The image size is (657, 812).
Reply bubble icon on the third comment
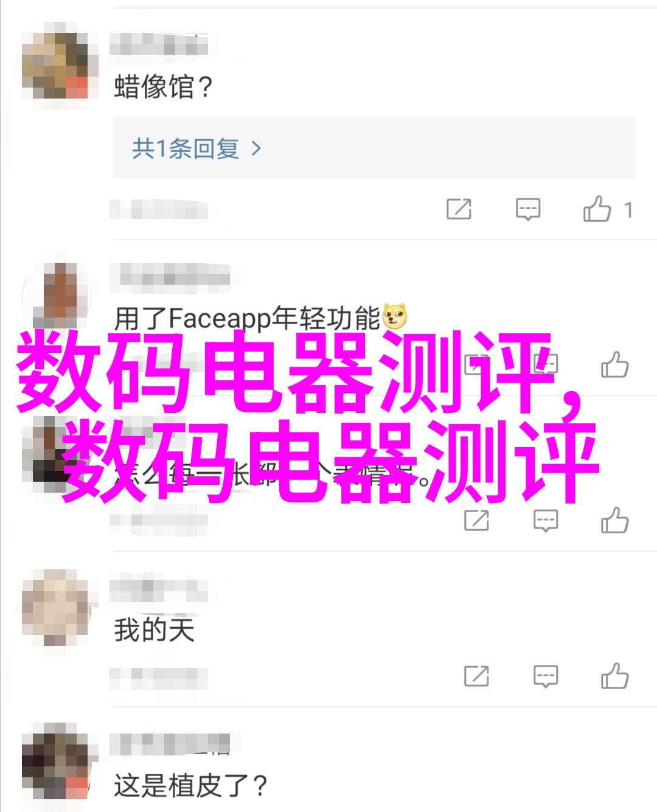545,521
